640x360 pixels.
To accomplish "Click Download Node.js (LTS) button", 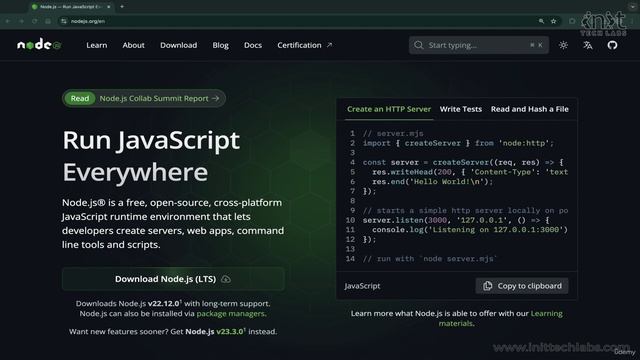I will point(173,279).
